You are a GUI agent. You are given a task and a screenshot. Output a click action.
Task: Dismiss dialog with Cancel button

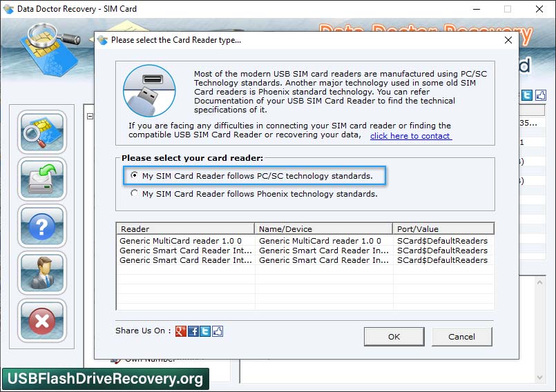pos(461,336)
